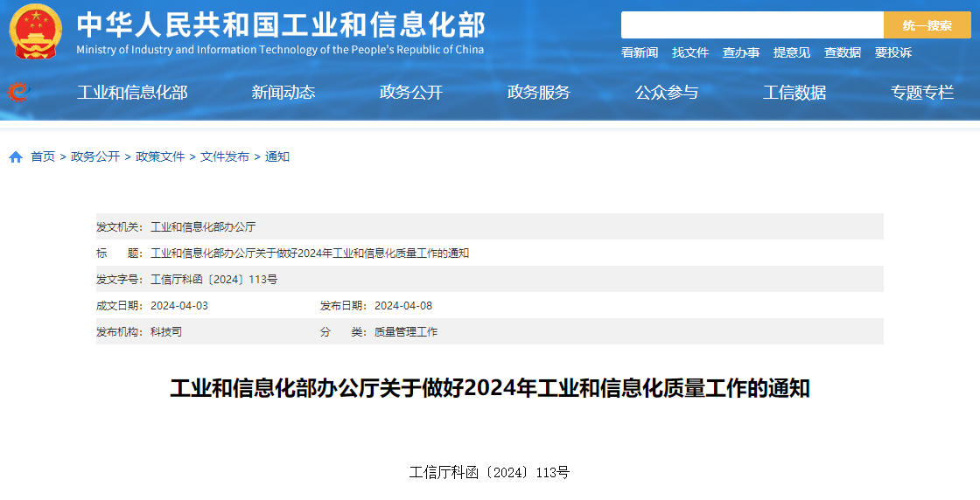
Task: Go to 文件发布 breadcrumb link
Action: tap(224, 156)
